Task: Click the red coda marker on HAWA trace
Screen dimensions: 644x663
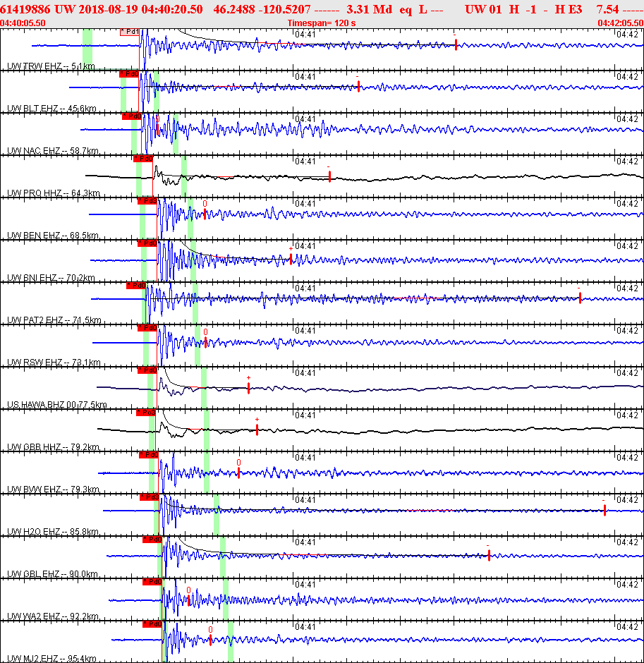Action: tap(248, 388)
